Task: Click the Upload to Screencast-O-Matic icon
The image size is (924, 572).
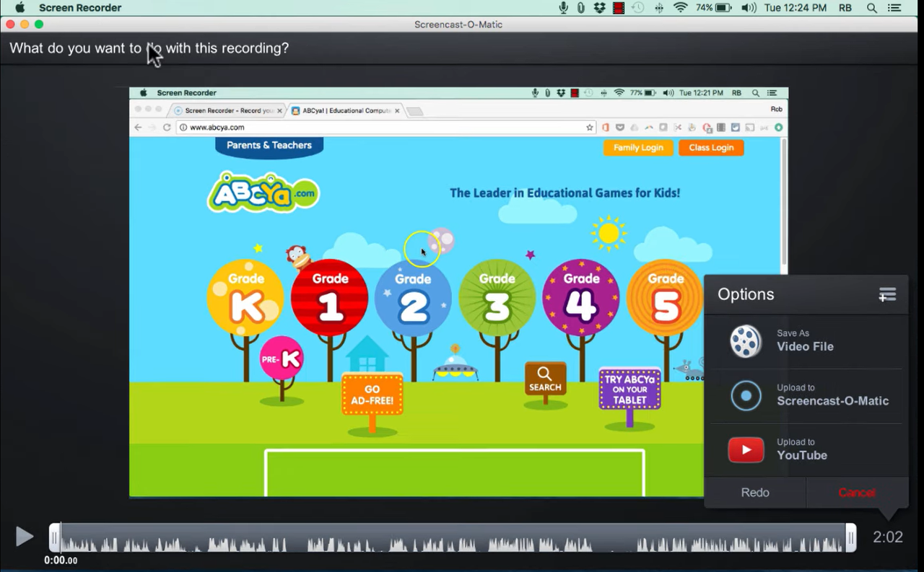Action: (x=746, y=395)
